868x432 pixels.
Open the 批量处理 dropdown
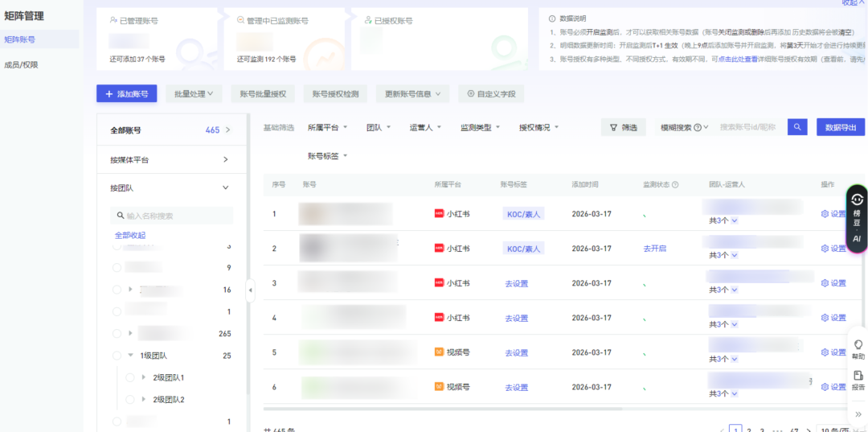click(194, 94)
